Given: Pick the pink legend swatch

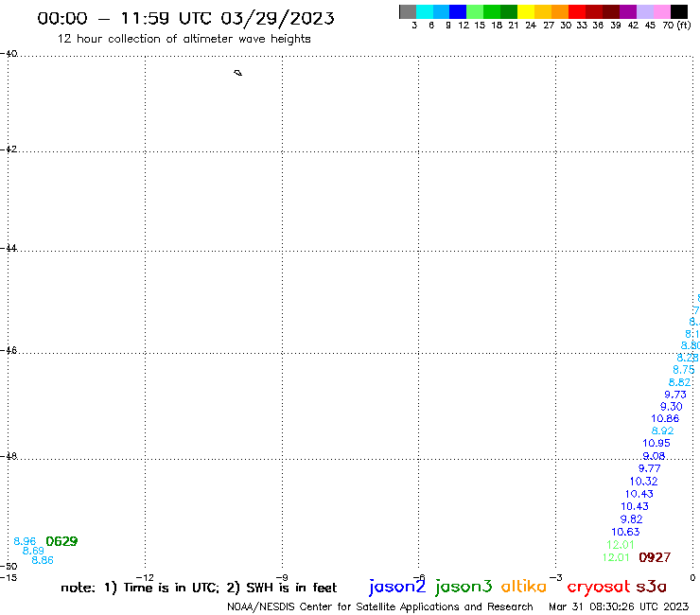Looking at the screenshot, I should click(661, 11).
